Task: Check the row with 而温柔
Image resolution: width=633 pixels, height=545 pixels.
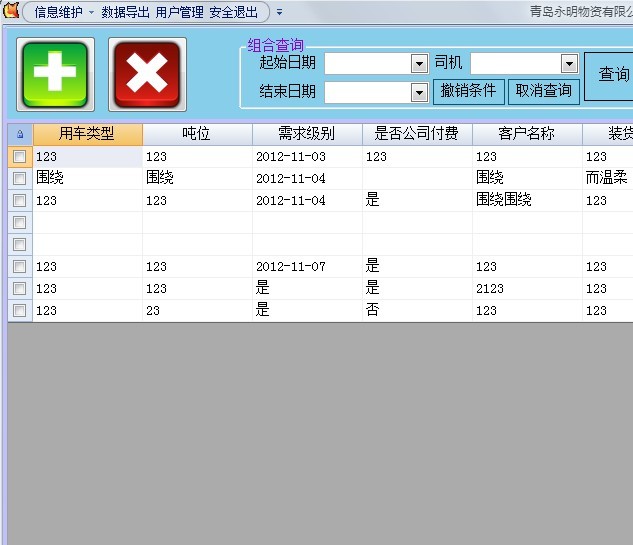Action: [19, 178]
